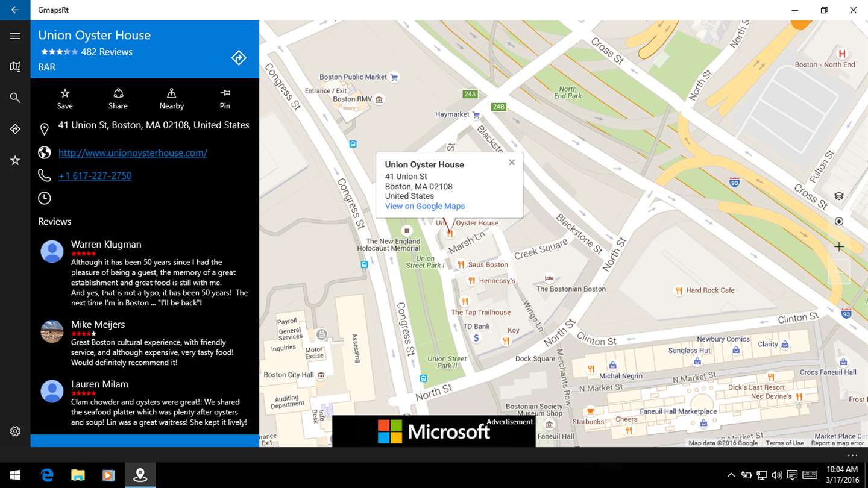The image size is (868, 488).
Task: Show opening hours via clock icon
Action: click(x=44, y=198)
